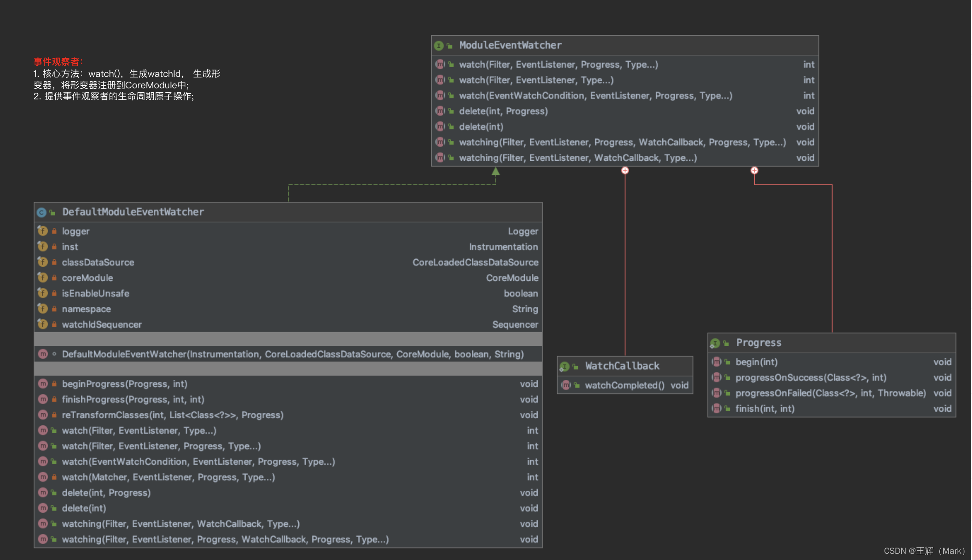Click the red 事件观察者 note heading

(x=58, y=62)
